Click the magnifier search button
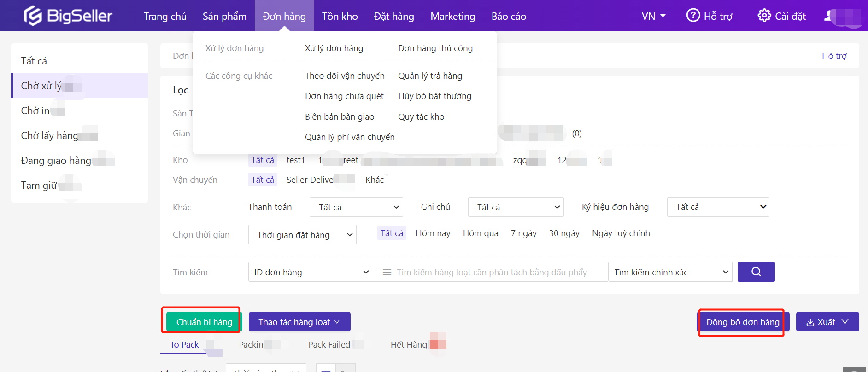 pyautogui.click(x=756, y=272)
